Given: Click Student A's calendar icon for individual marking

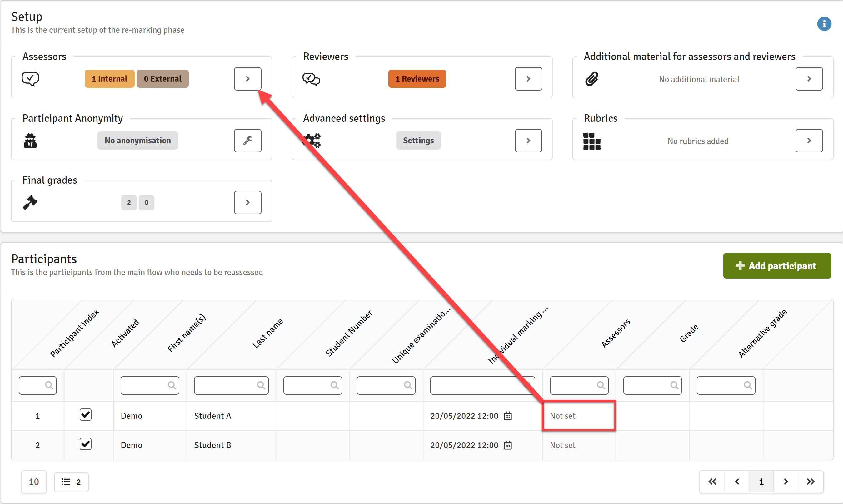Looking at the screenshot, I should click(x=508, y=415).
